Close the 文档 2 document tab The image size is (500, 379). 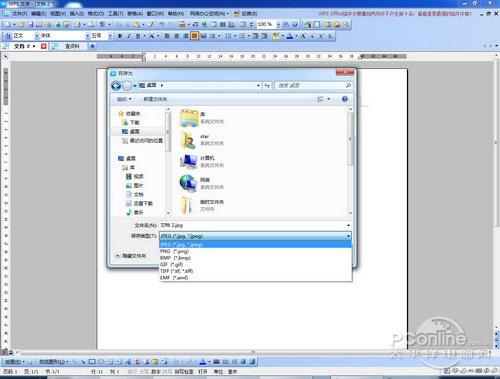(43, 46)
